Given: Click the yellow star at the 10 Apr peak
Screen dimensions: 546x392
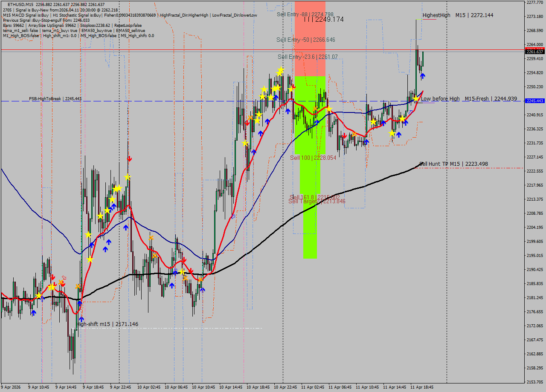Looking at the screenshot, I should coord(280,70).
